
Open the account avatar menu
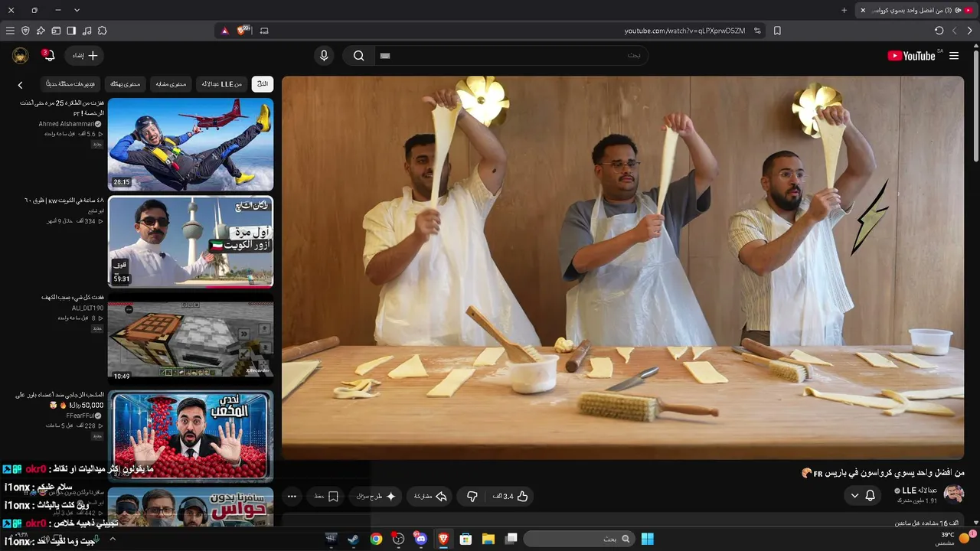click(21, 56)
